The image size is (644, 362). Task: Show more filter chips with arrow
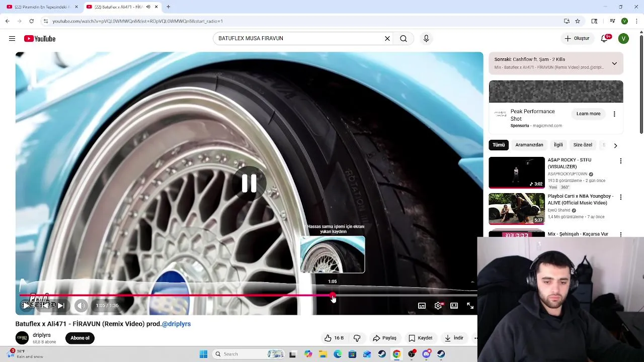(615, 145)
